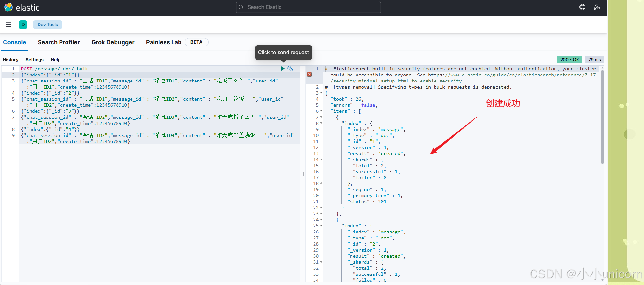Screen dimensions: 644x285
Task: Click the search magnifier icon
Action: coord(241,7)
